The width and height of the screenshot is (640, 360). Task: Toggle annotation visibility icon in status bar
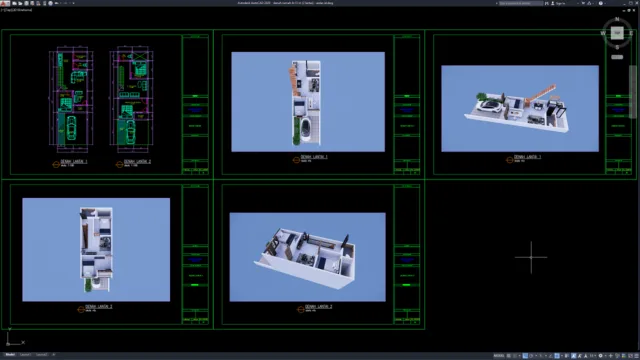pos(573,356)
